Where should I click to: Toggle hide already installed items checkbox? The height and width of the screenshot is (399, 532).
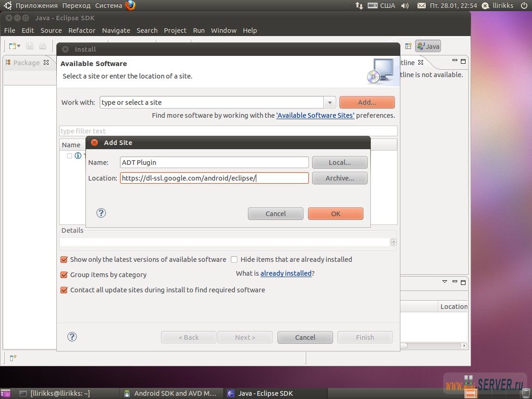click(234, 260)
